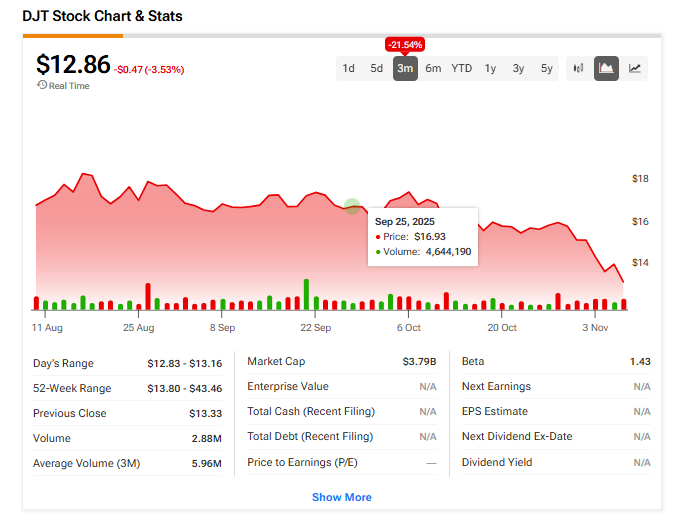
Task: Click the -21.54% change badge
Action: click(405, 45)
